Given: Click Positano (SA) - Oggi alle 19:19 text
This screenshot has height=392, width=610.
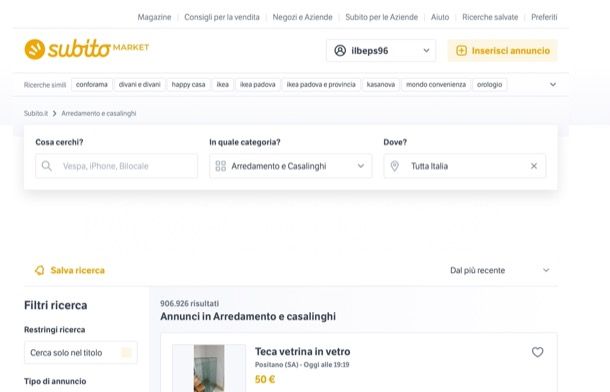Looking at the screenshot, I should pyautogui.click(x=302, y=365).
